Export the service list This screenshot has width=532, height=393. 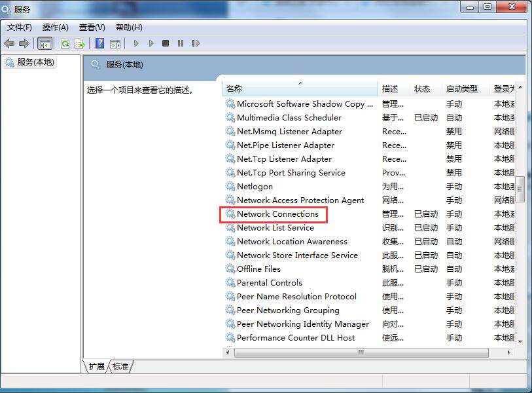80,43
